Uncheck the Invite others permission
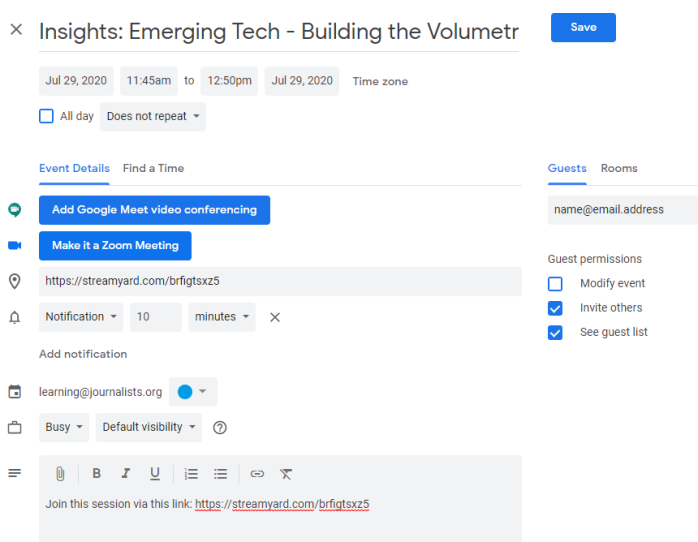The image size is (698, 542). (555, 308)
